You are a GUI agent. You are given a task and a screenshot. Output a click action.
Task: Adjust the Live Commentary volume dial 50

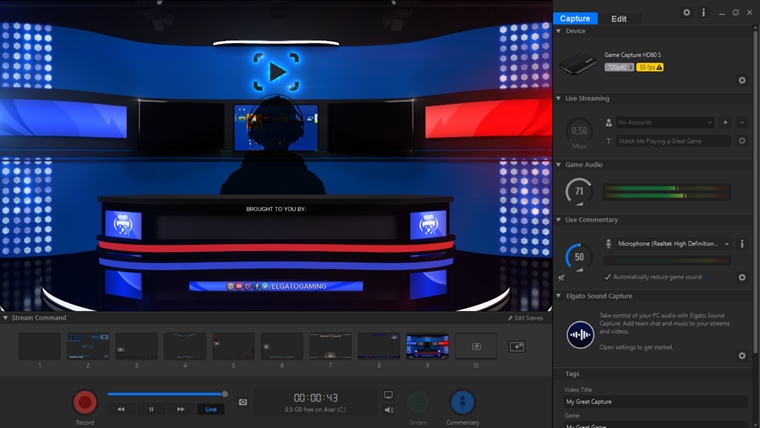pyautogui.click(x=579, y=257)
